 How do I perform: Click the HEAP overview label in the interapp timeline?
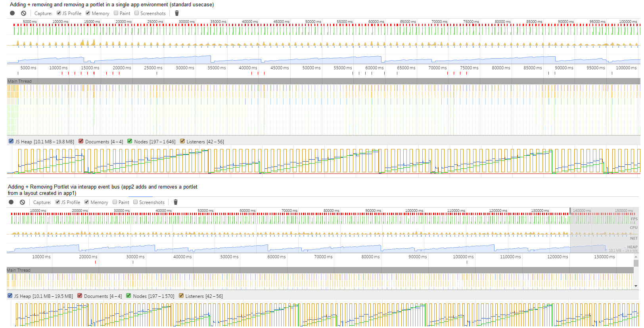pyautogui.click(x=632, y=247)
